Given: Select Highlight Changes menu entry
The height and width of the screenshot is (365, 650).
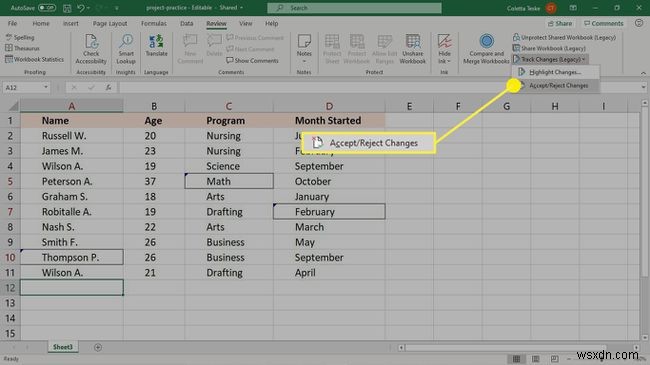Looking at the screenshot, I should [x=555, y=72].
